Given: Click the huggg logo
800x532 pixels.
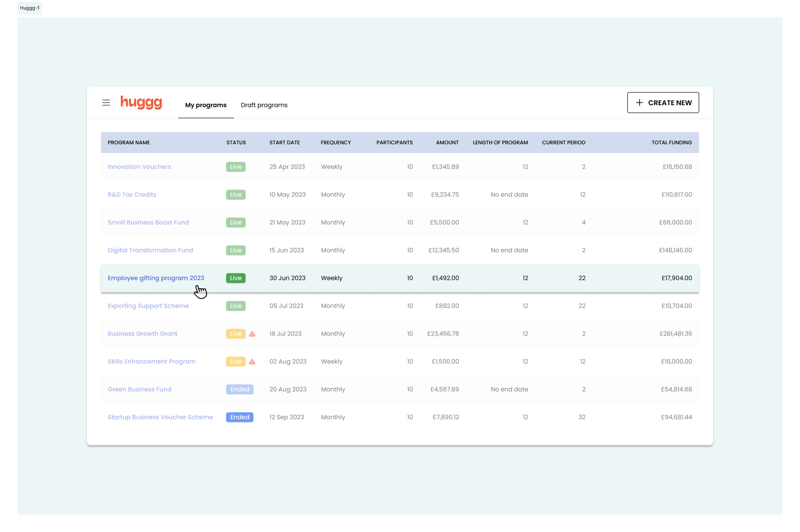Looking at the screenshot, I should point(141,103).
